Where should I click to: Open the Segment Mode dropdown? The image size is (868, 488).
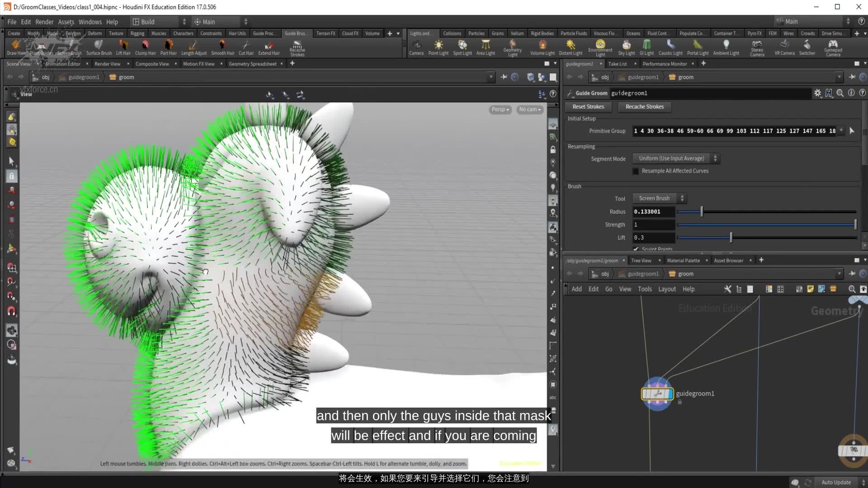click(676, 159)
